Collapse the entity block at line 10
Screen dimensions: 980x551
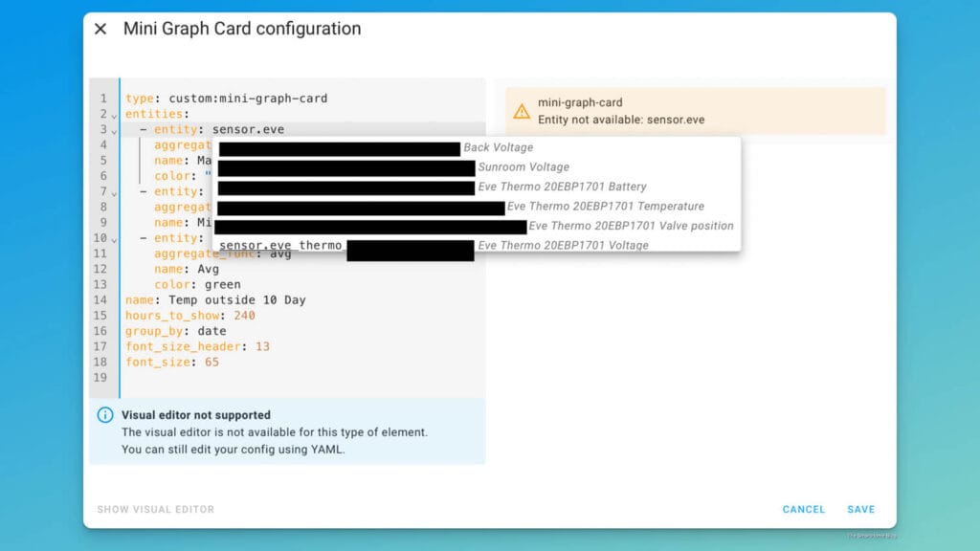tap(116, 238)
